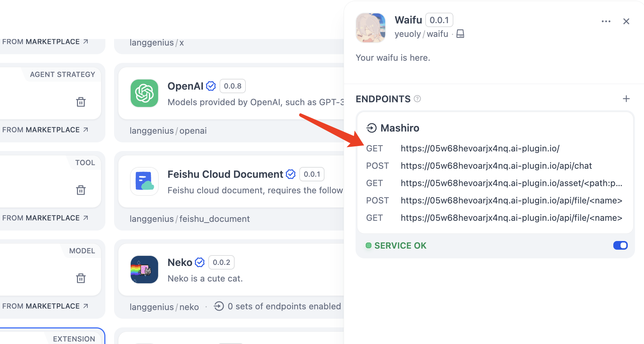Click the trash icon under Agent Strategy
644x344 pixels.
click(81, 102)
